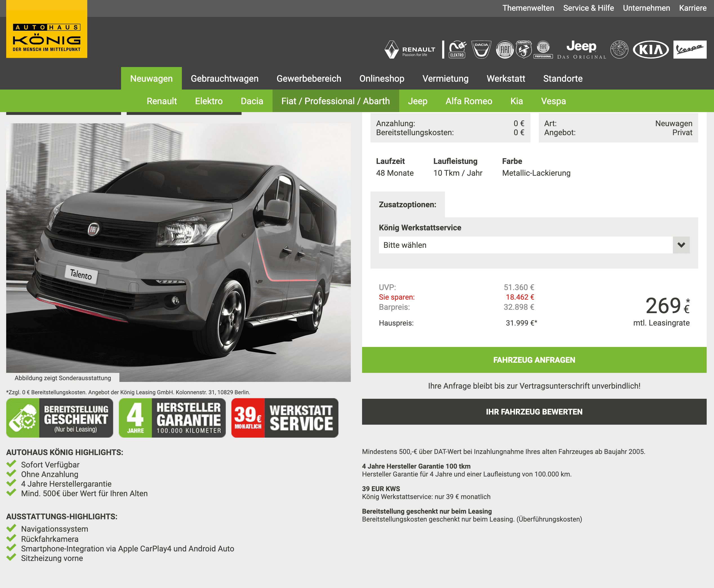The image size is (714, 588).
Task: Open the Bitte wählen select box
Action: click(534, 245)
